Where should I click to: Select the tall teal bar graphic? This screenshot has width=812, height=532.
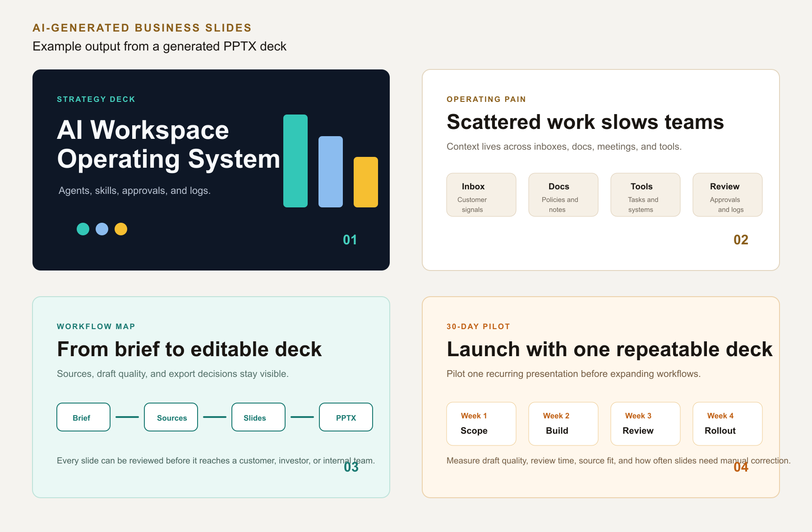pos(295,161)
